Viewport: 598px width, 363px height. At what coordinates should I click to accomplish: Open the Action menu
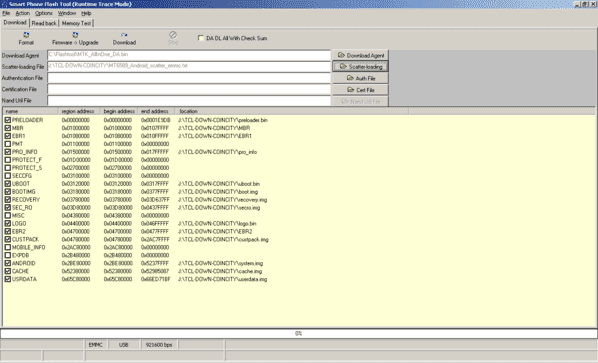pyautogui.click(x=23, y=13)
